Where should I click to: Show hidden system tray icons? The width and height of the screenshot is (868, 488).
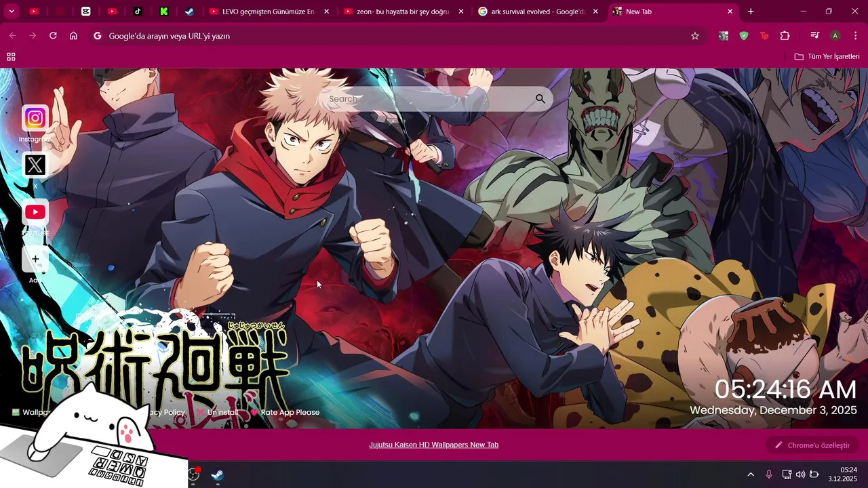pos(751,475)
